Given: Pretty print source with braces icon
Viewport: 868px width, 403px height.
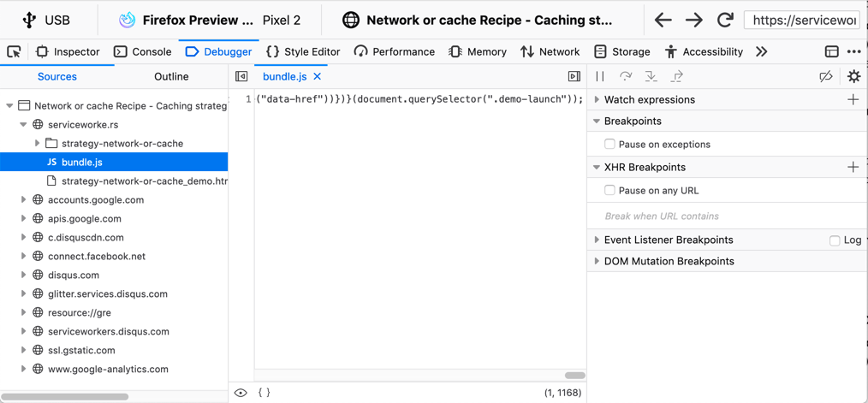Looking at the screenshot, I should tap(264, 393).
